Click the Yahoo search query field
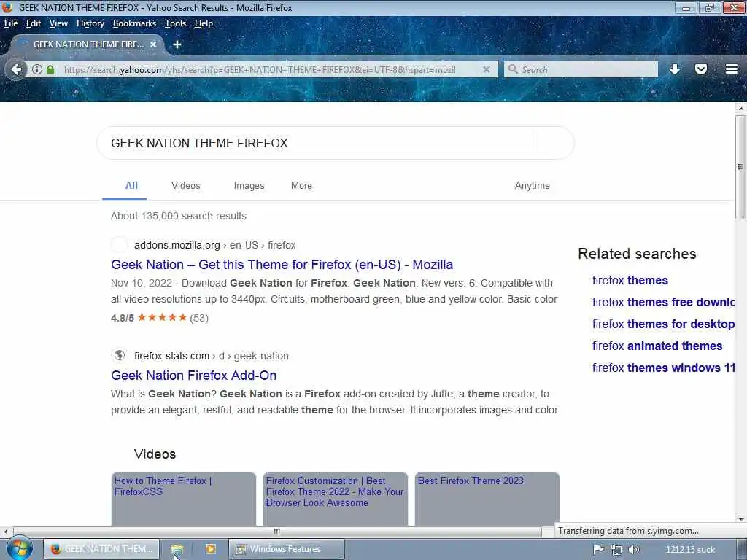Viewport: 747px width, 560px height. point(314,143)
